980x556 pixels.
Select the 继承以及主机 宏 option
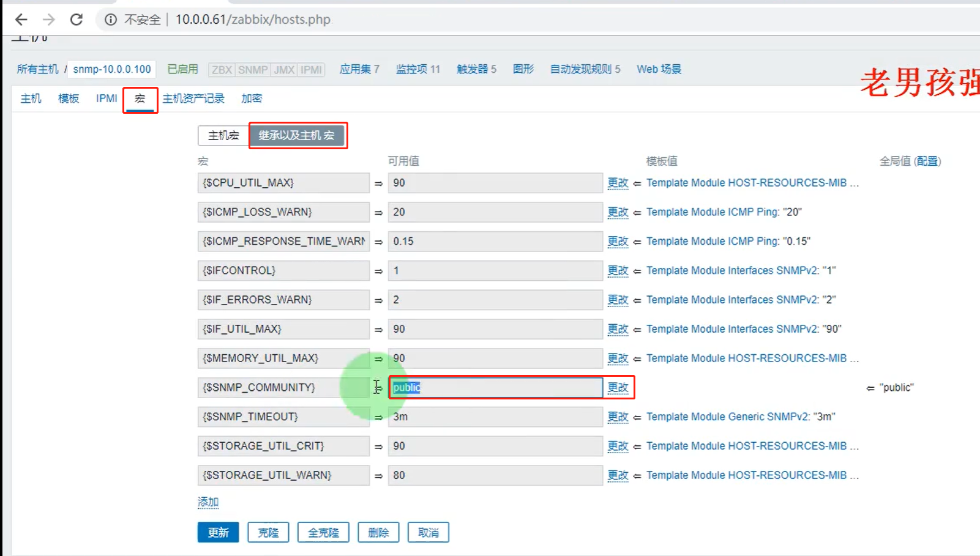(298, 135)
